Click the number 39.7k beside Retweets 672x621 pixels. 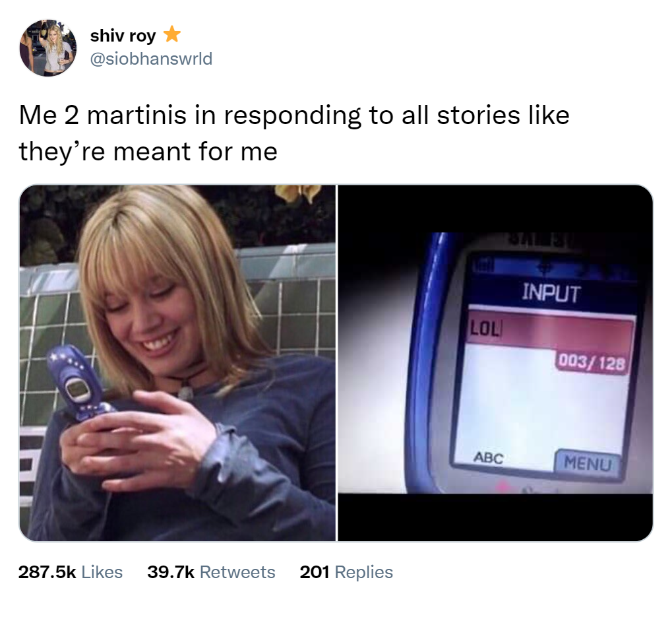171,572
